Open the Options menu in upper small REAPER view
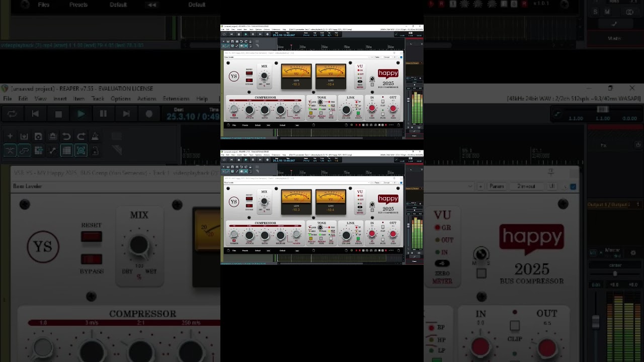This screenshot has width=644, height=362. (x=259, y=29)
